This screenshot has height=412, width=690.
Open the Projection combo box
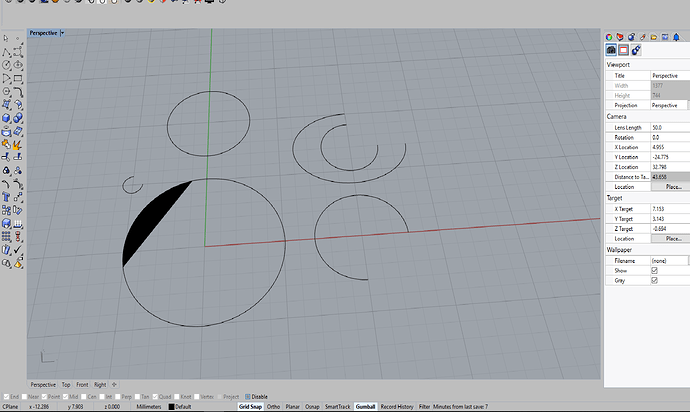[670, 105]
